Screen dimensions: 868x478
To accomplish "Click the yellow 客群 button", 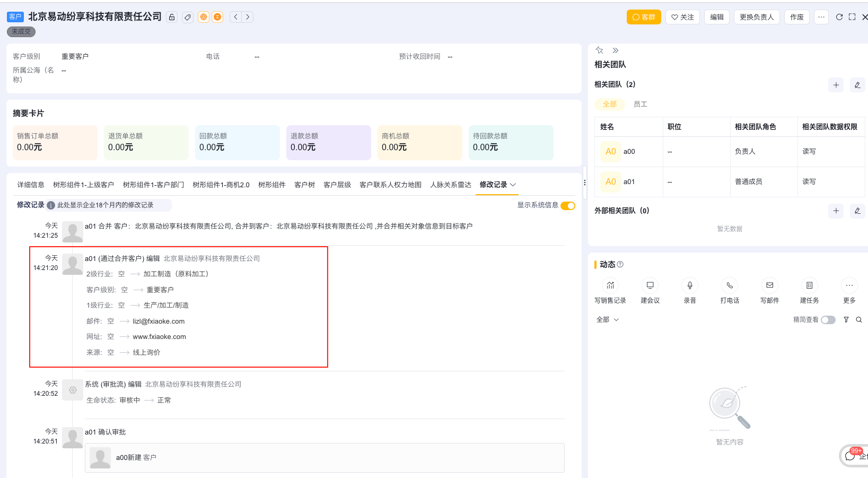I will tap(643, 16).
